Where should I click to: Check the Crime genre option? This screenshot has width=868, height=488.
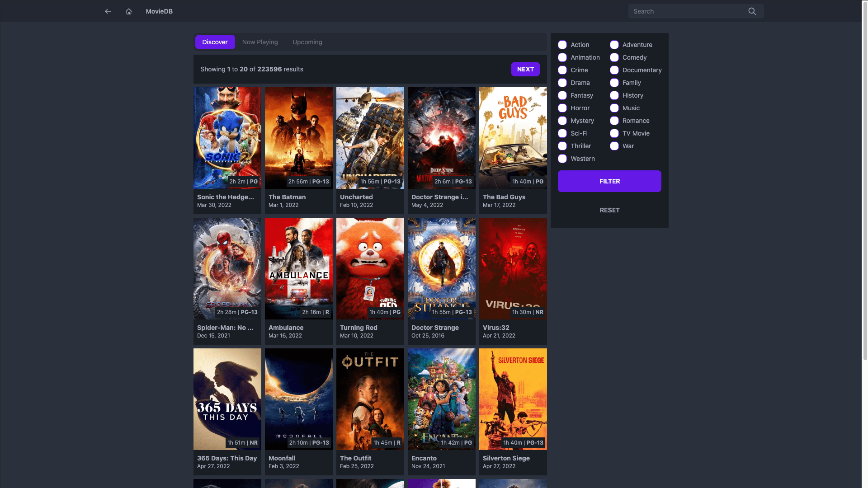[x=562, y=70]
